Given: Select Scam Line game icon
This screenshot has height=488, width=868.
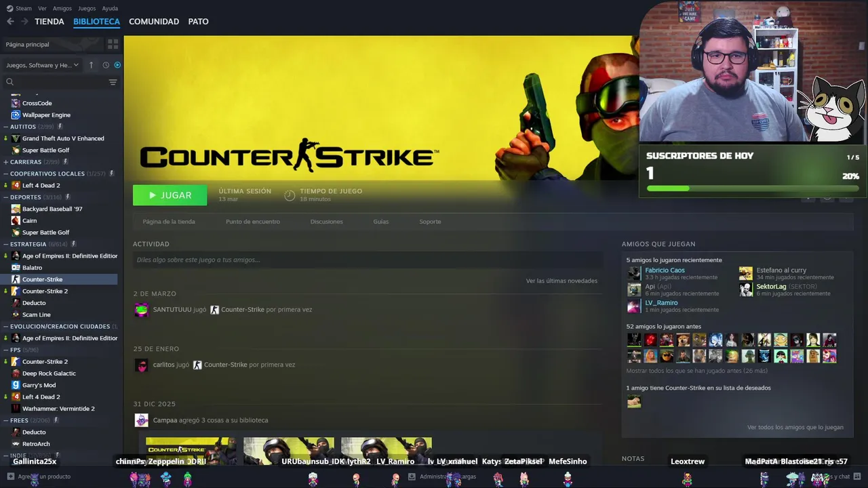Looking at the screenshot, I should (x=16, y=314).
